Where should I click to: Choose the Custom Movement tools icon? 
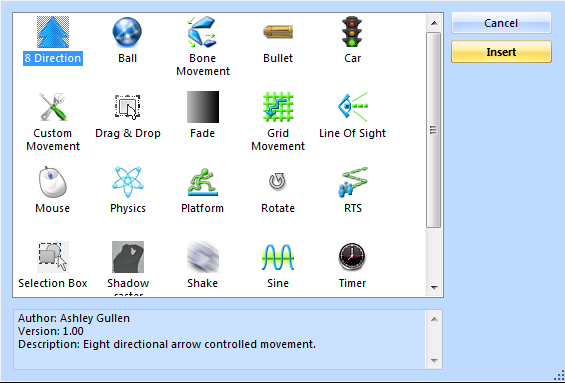[53, 107]
